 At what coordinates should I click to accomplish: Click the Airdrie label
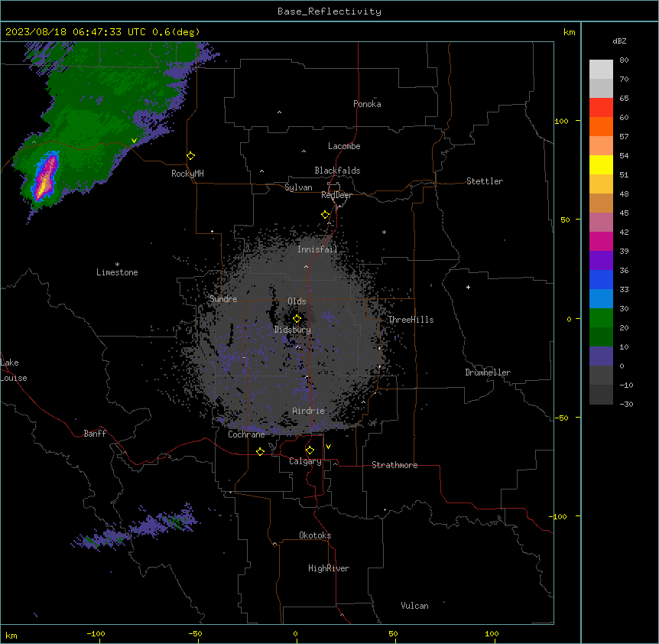tap(309, 411)
